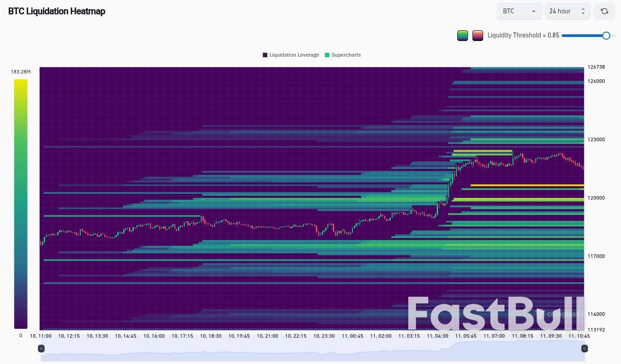Viewport: 621px width, 364px height.
Task: Click the BTC Liquidation Heatmap title
Action: click(x=57, y=12)
